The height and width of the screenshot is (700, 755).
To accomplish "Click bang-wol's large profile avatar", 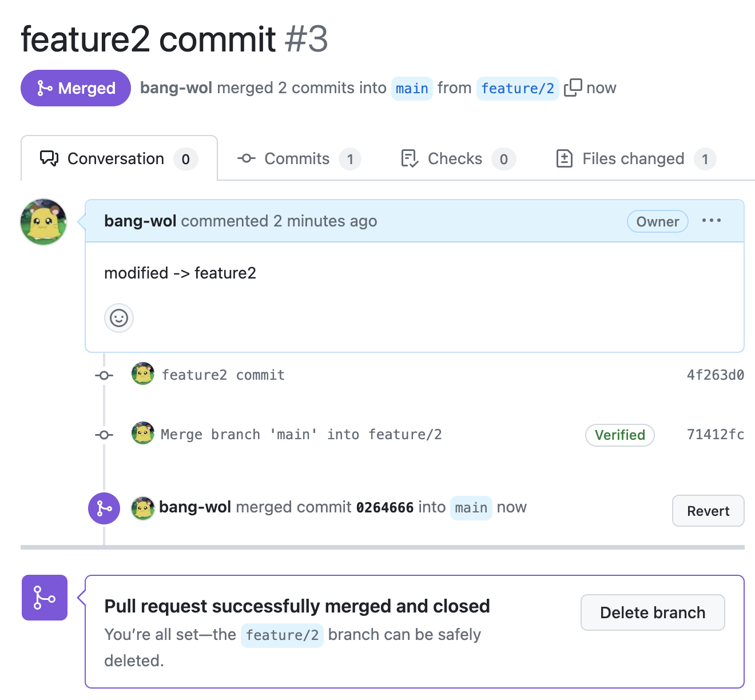I will tap(43, 222).
